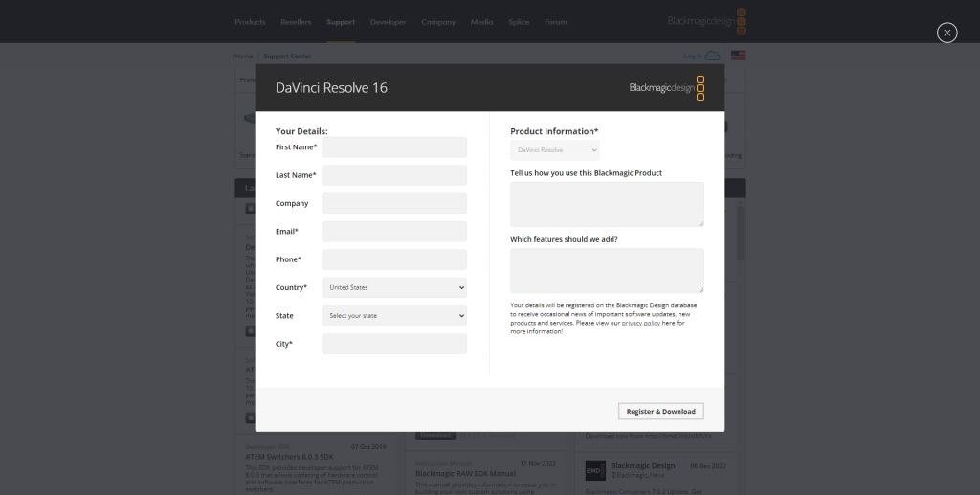Open ATEM Switchers 8.0.3 SDK entry
This screenshot has width=980, height=495.
289,457
